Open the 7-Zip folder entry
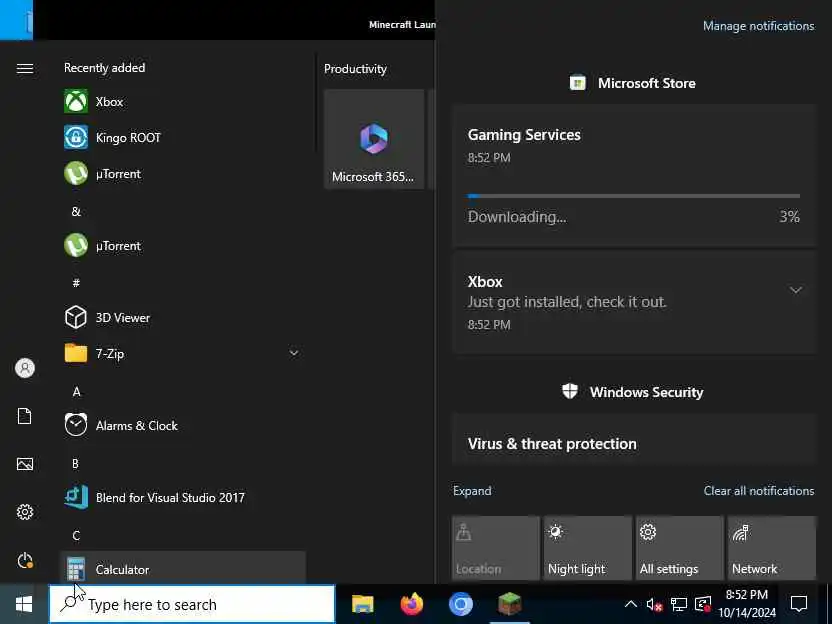 pyautogui.click(x=183, y=353)
